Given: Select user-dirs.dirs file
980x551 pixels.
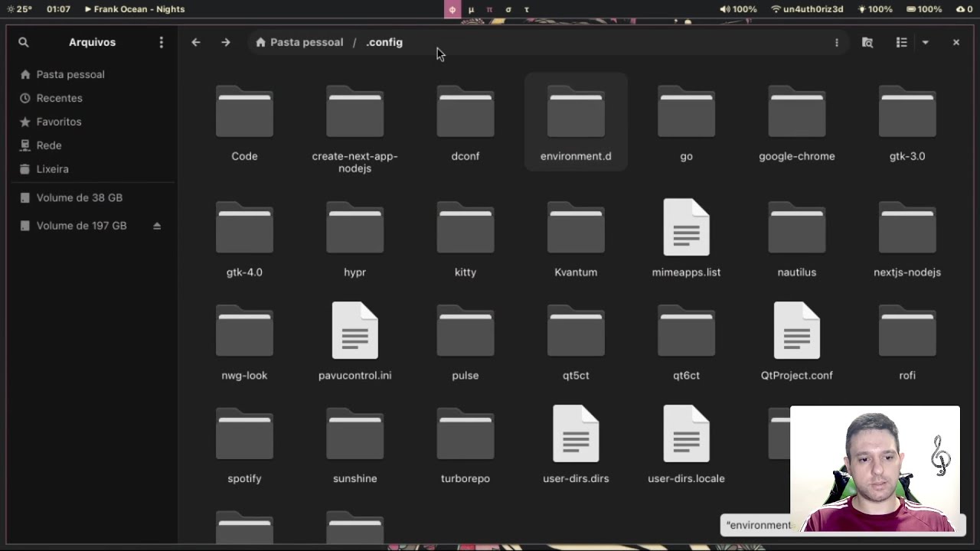Looking at the screenshot, I should 576,445.
